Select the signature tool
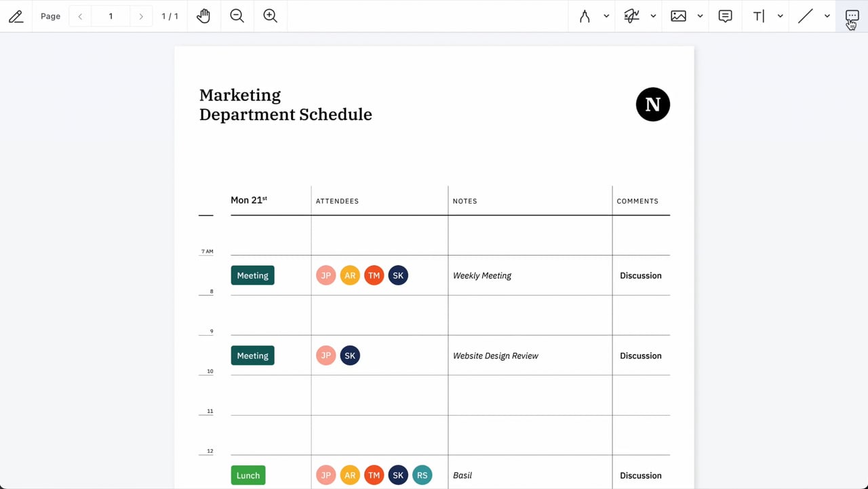868x489 pixels. (632, 16)
